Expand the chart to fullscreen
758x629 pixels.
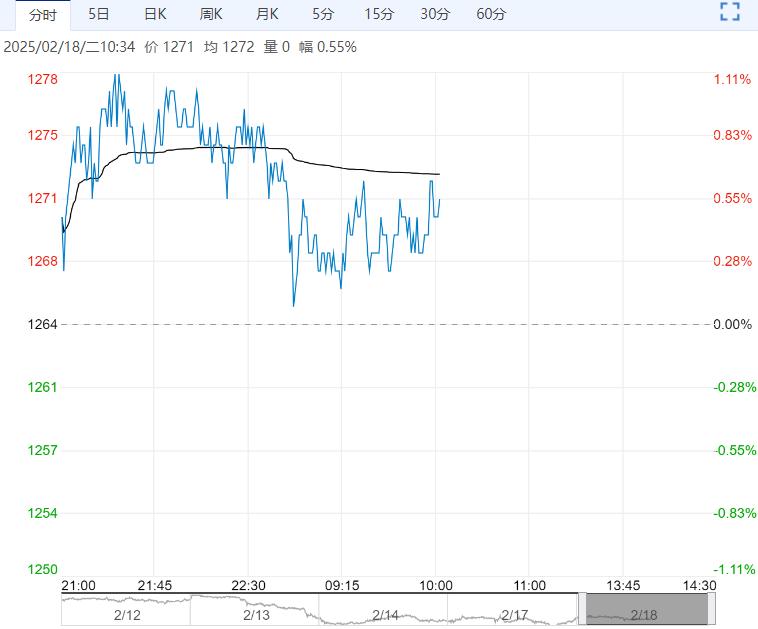point(730,12)
